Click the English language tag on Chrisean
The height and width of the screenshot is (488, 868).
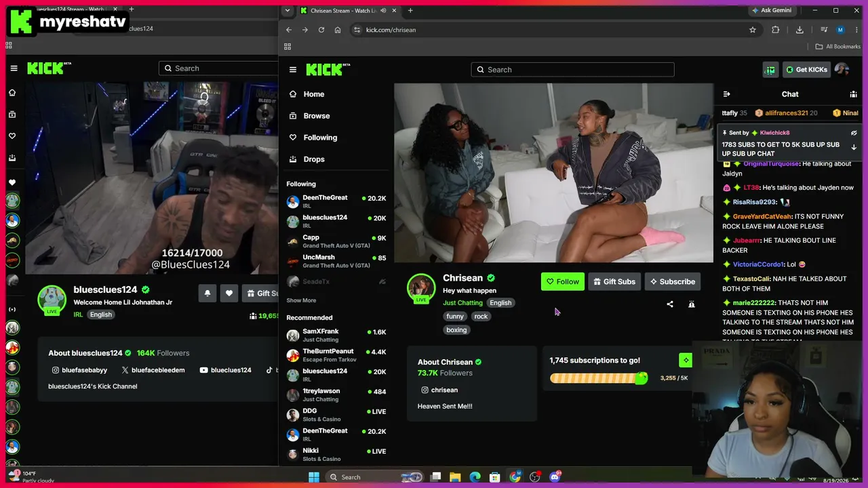500,303
